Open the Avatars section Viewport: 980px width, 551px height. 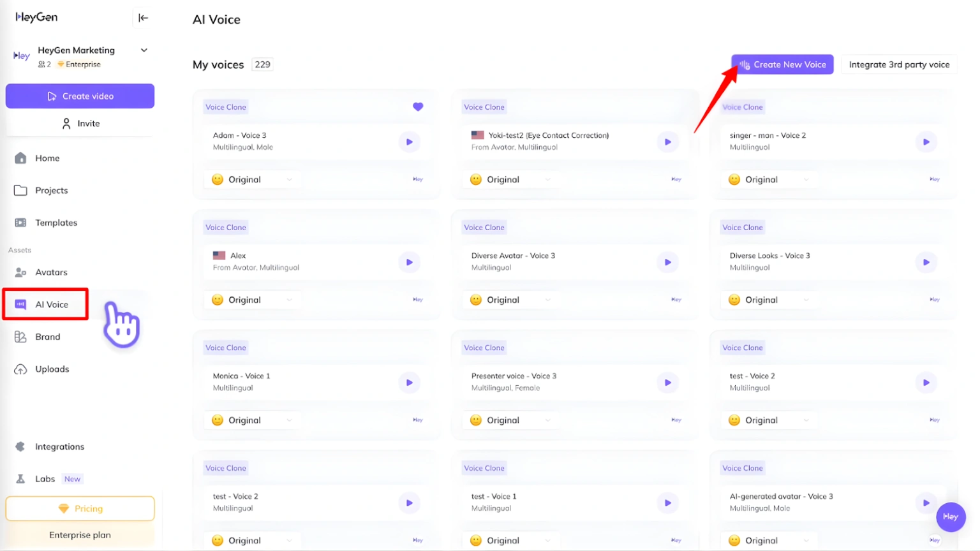51,272
